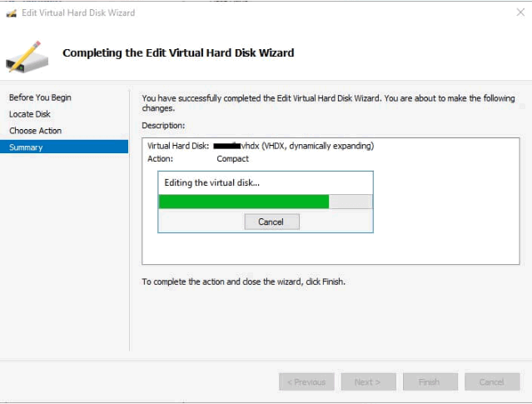Click the unfilled gray end of progress bar
The image size is (532, 404).
point(351,202)
